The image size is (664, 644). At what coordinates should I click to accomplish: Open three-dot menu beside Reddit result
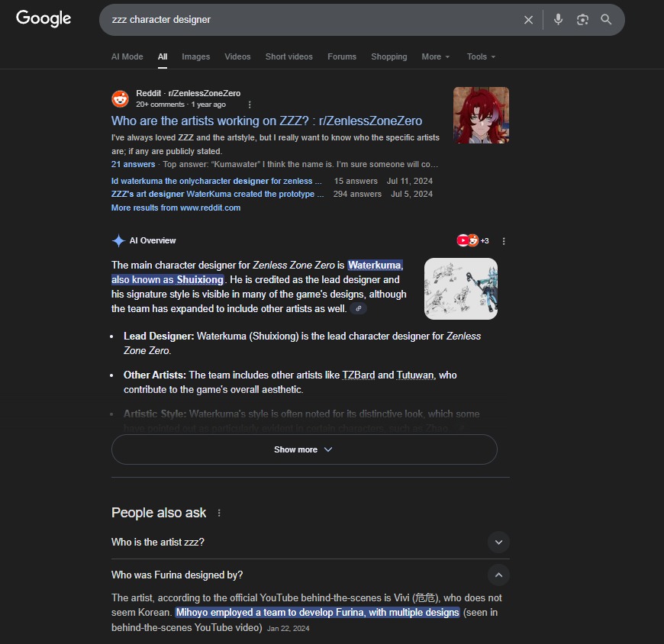coord(250,105)
